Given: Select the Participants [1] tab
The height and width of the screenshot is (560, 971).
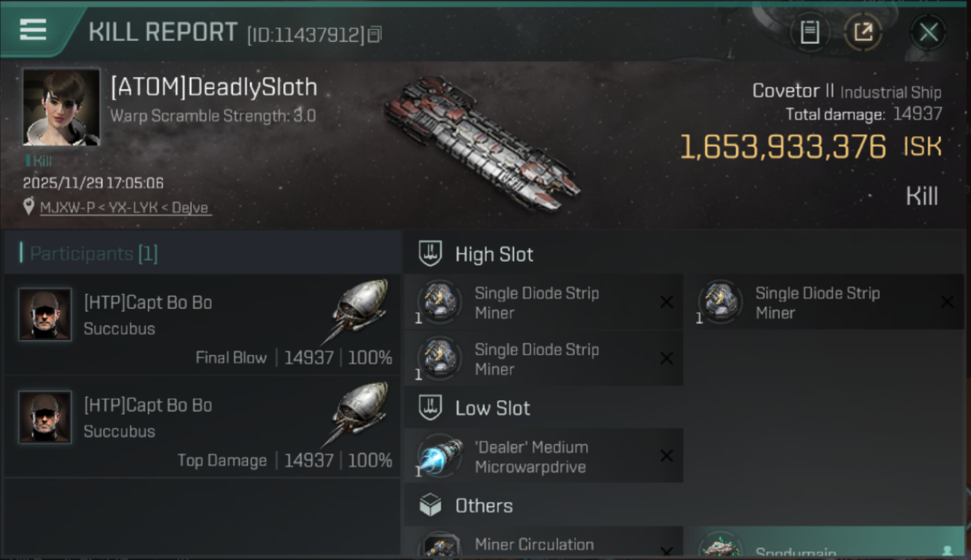Looking at the screenshot, I should tap(93, 254).
